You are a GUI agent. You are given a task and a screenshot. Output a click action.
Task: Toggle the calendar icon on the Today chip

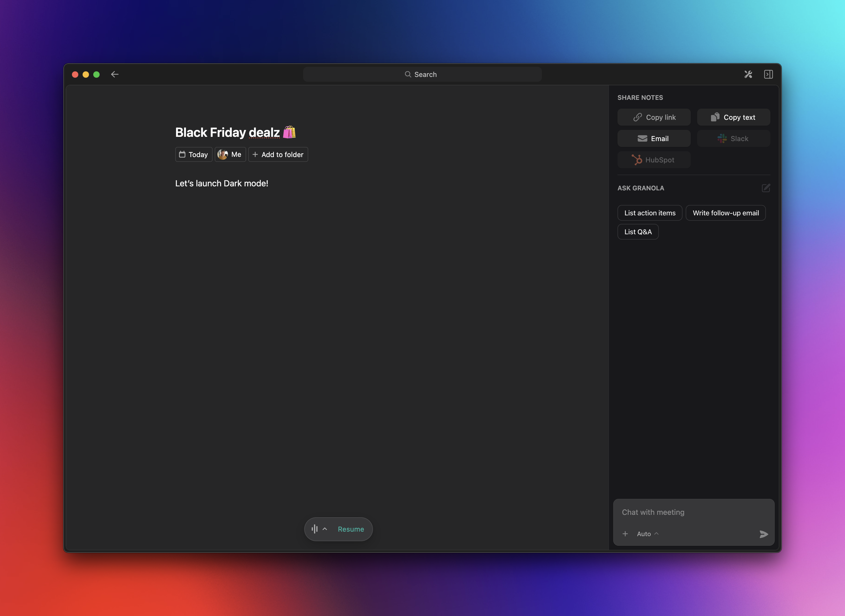(x=182, y=154)
